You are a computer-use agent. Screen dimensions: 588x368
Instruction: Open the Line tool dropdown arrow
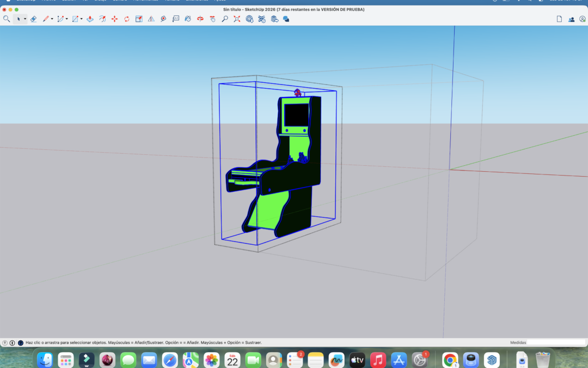[x=52, y=19]
